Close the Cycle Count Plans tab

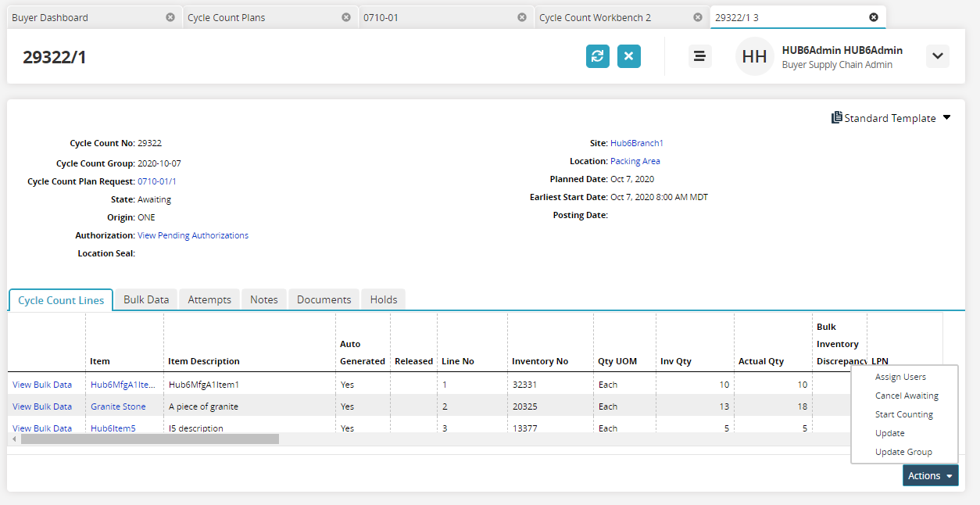pyautogui.click(x=346, y=17)
